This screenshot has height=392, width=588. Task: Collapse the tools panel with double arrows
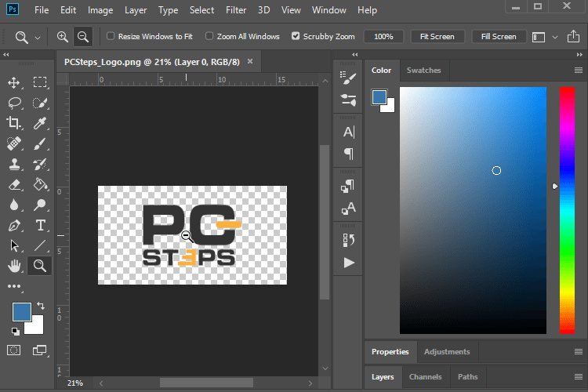coord(6,54)
